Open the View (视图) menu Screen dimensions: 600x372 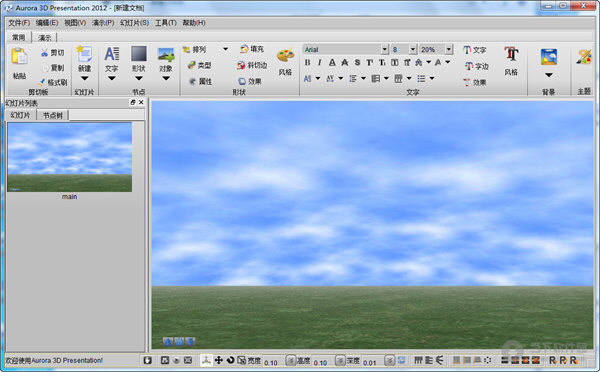click(x=75, y=23)
